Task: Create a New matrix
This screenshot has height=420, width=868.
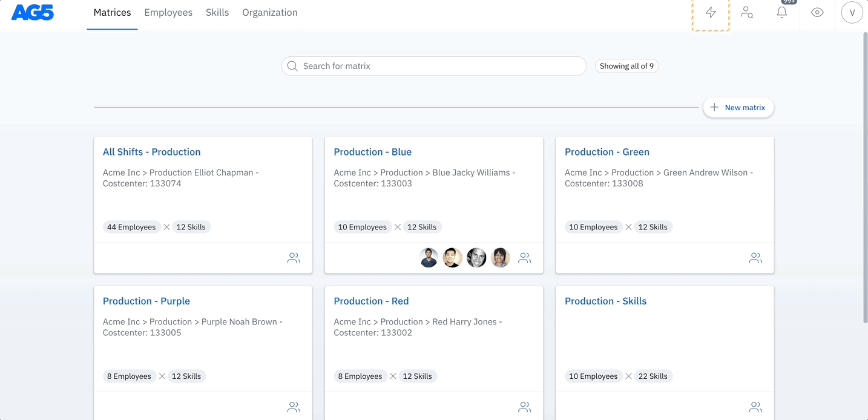Action: click(x=738, y=107)
